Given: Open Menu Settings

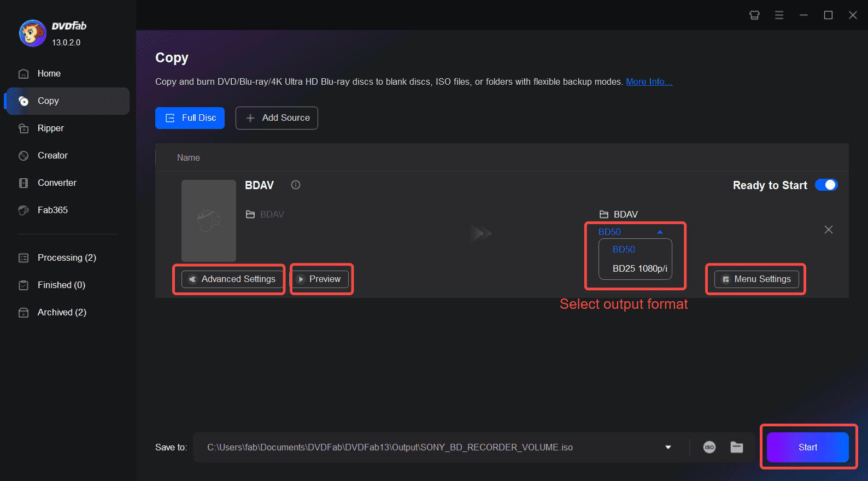Looking at the screenshot, I should click(x=756, y=279).
